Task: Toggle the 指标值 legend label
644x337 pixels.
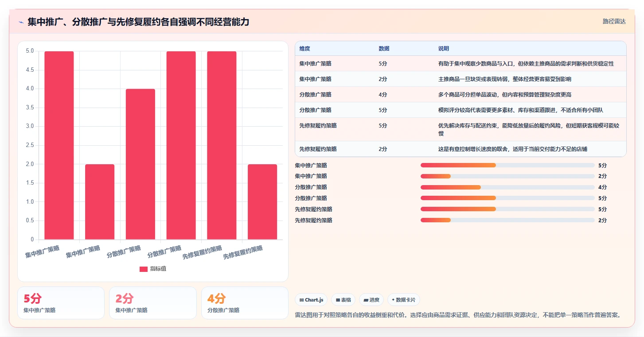Action: [158, 269]
